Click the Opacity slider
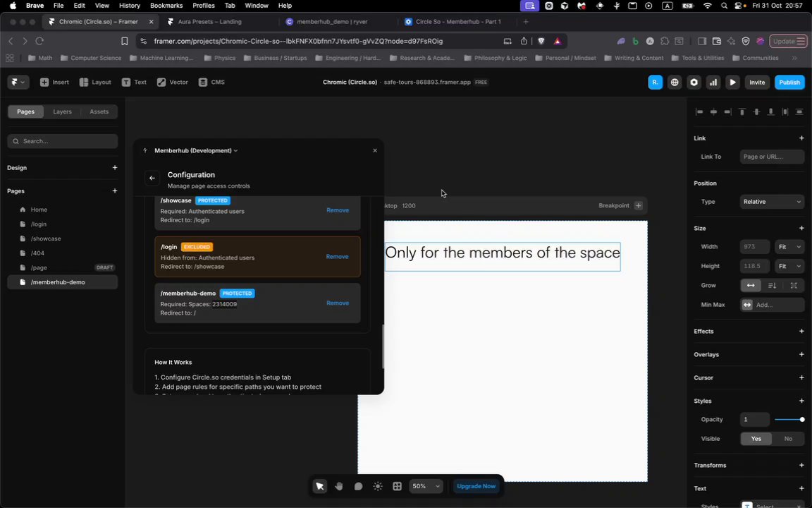This screenshot has height=508, width=812. pos(789,419)
